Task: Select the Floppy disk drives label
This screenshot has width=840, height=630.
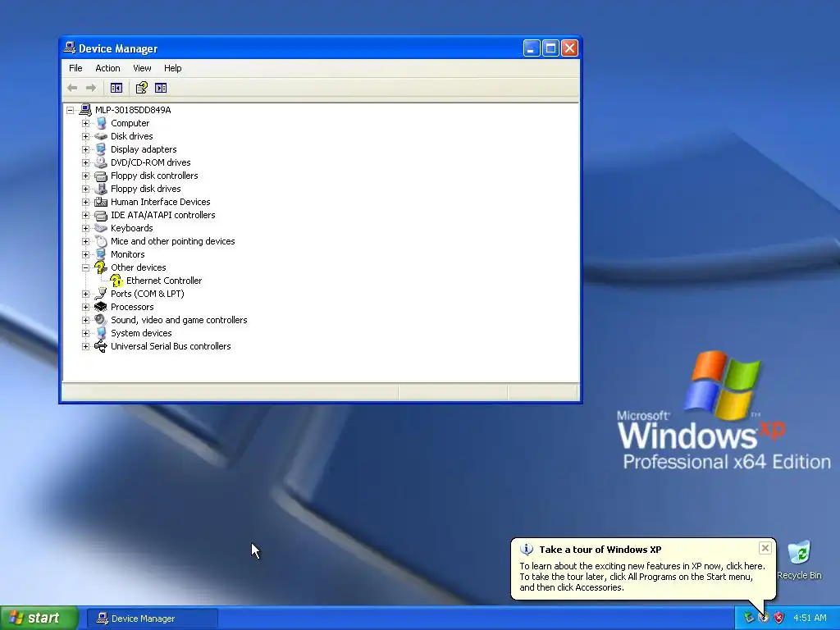Action: [x=146, y=189]
